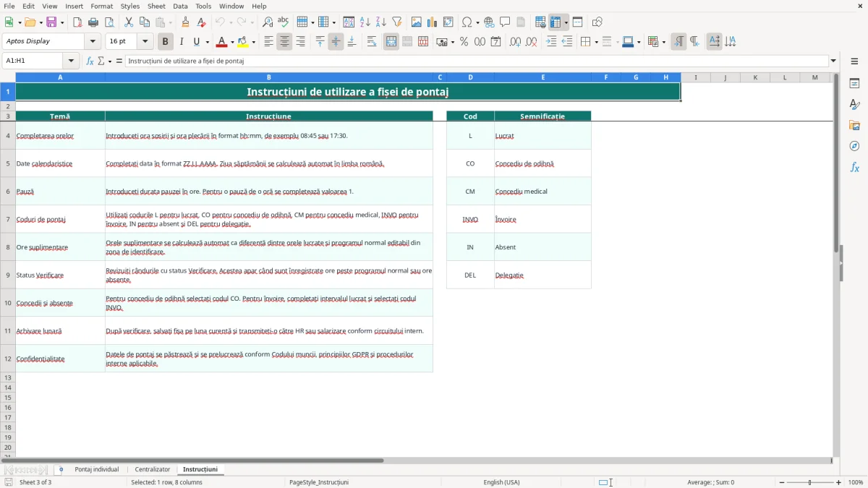Screen dimensions: 868x488
Task: Select column header E
Action: click(542, 77)
